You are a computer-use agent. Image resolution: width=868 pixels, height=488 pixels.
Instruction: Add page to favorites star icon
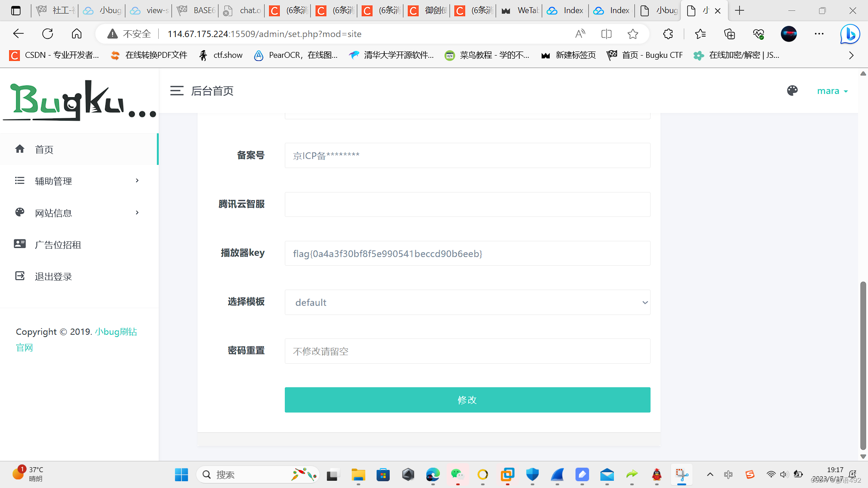click(633, 34)
